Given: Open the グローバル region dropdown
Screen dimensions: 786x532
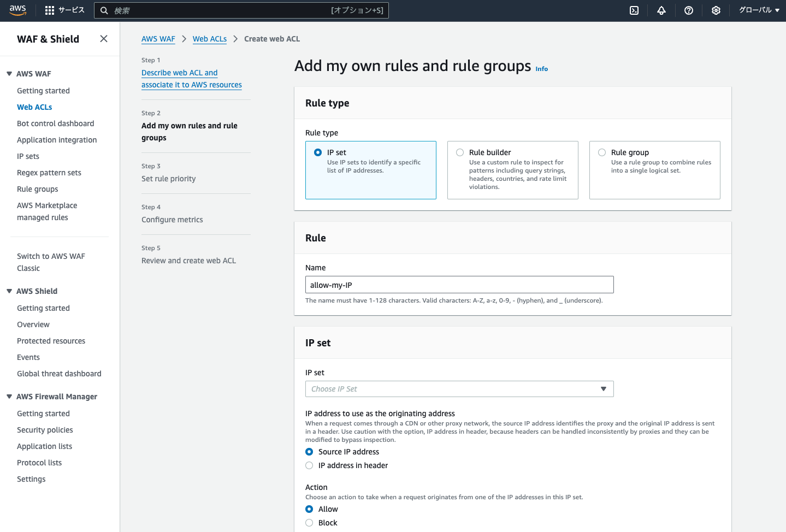Looking at the screenshot, I should click(x=759, y=10).
